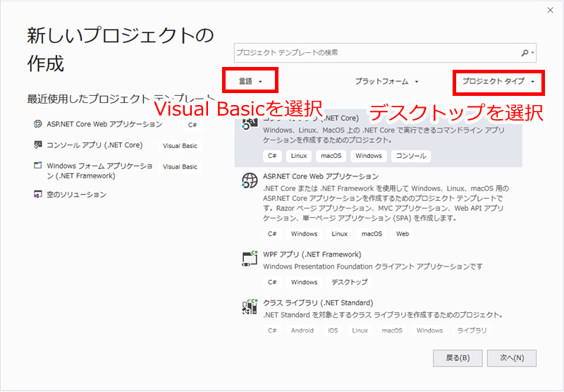Open the 言語 language filter dropdown
Viewport: 564px width, 392px height.
tap(250, 81)
